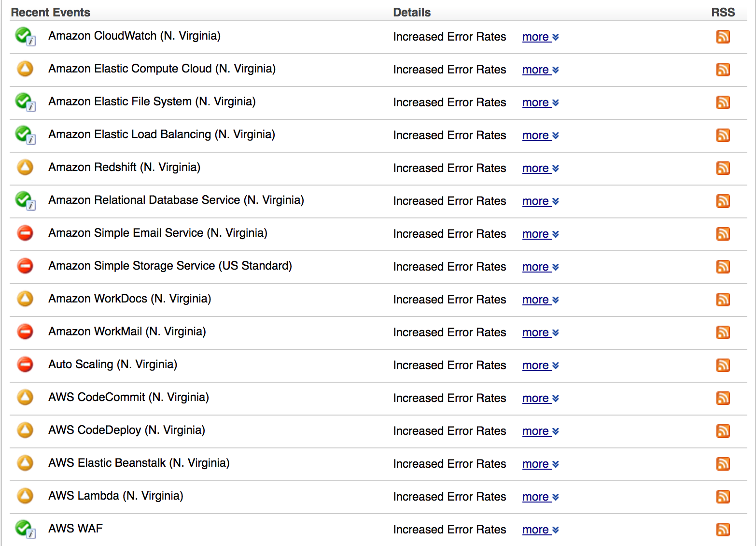Click the Recent Events column header
The height and width of the screenshot is (546, 756).
click(51, 13)
